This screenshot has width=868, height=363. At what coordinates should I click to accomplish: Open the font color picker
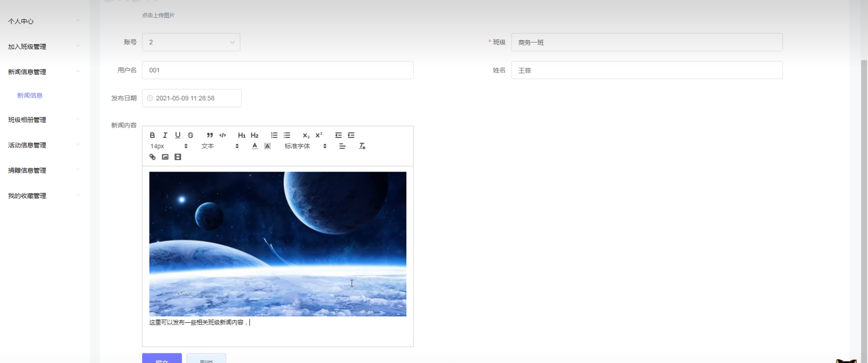(x=255, y=146)
